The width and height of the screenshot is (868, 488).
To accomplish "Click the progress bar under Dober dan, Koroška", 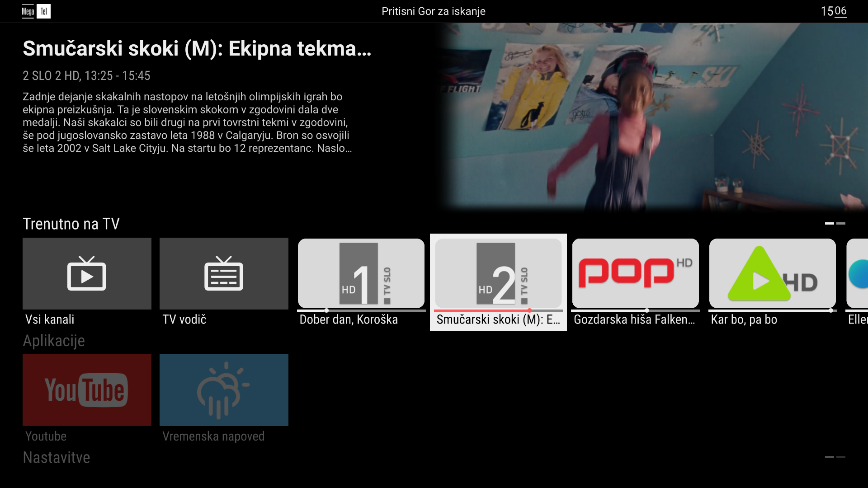I will point(361,310).
